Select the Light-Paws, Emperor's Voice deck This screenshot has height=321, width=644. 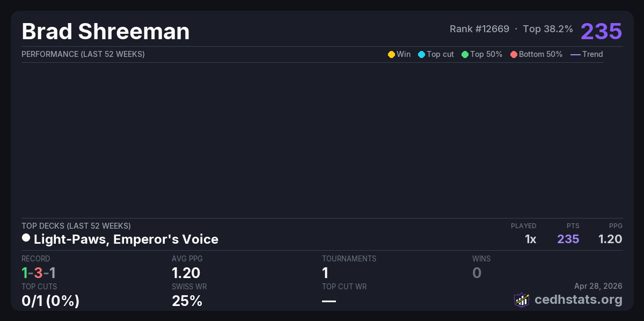tap(126, 239)
